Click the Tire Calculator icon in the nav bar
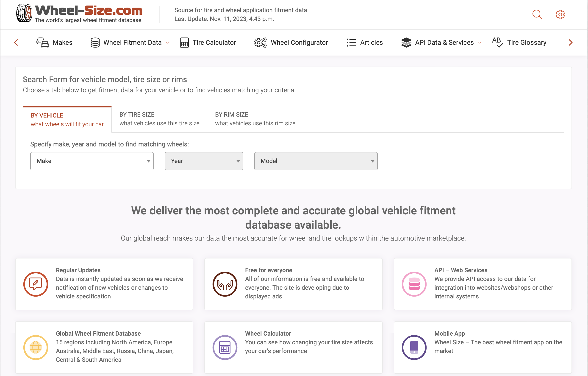This screenshot has width=588, height=376. click(184, 42)
